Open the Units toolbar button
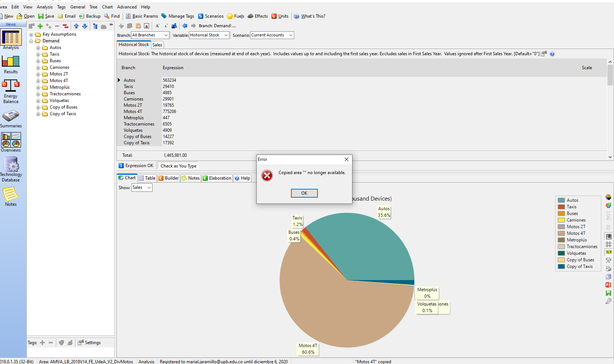614x364 pixels. click(x=280, y=16)
